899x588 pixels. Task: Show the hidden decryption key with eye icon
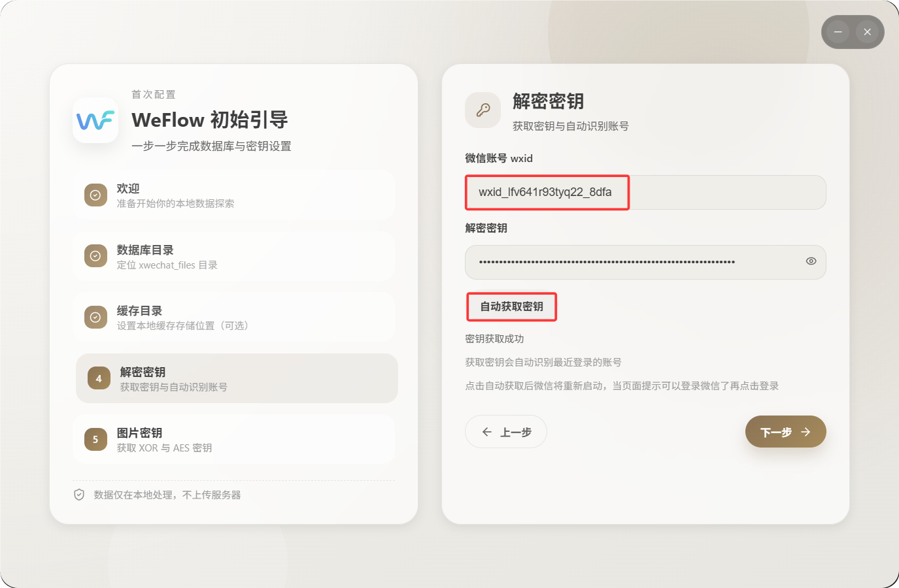tap(811, 261)
